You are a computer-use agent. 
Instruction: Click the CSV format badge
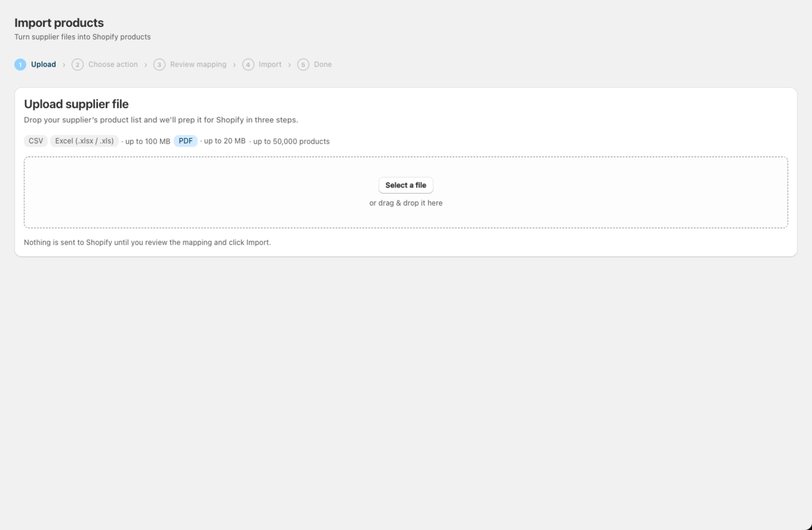pos(36,141)
